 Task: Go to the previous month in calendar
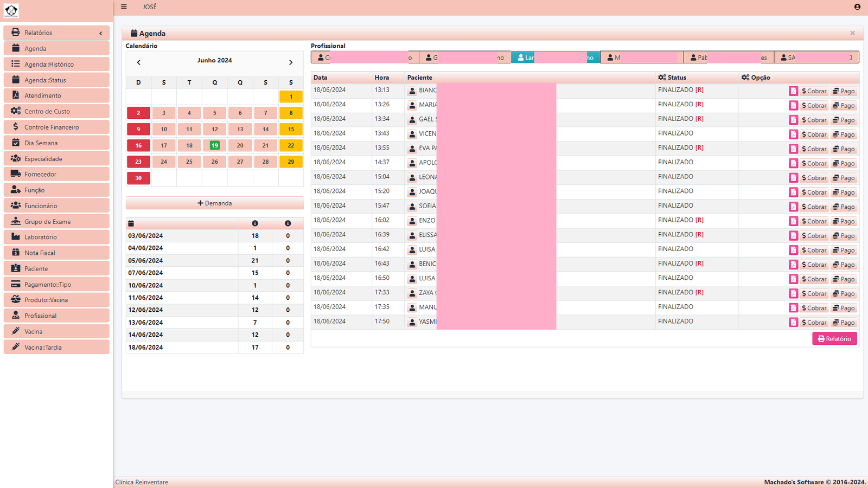139,62
